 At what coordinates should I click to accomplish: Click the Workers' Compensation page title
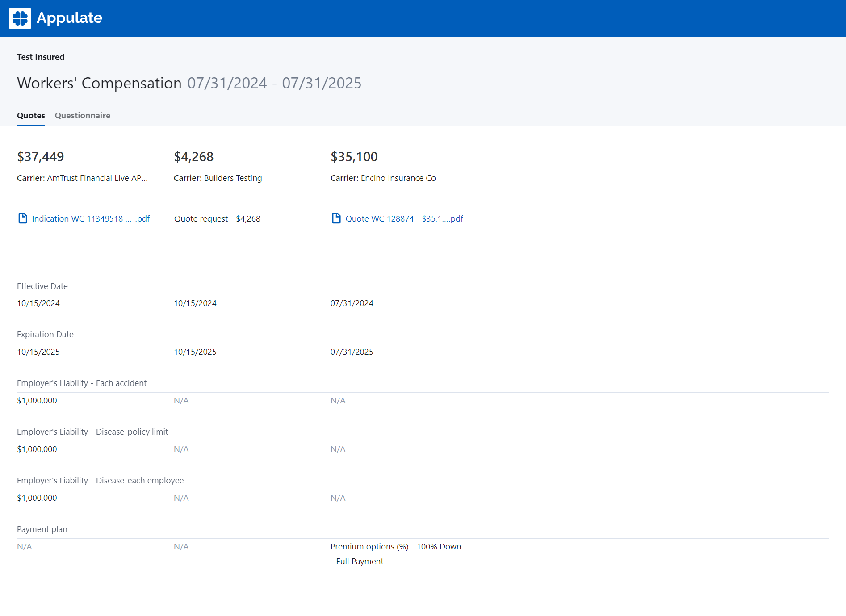(x=99, y=83)
